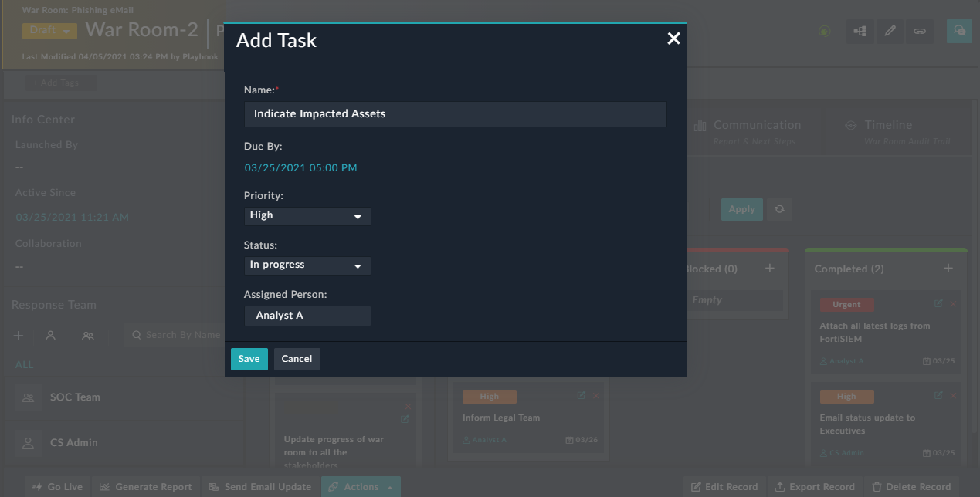The height and width of the screenshot is (497, 980).
Task: Open the Priority dropdown
Action: point(307,216)
